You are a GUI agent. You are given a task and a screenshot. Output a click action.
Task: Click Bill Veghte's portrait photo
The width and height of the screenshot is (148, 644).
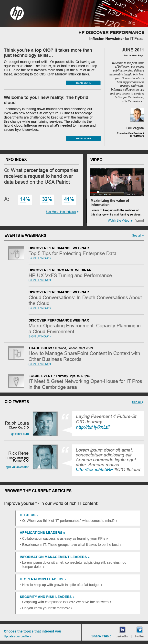pos(137,115)
